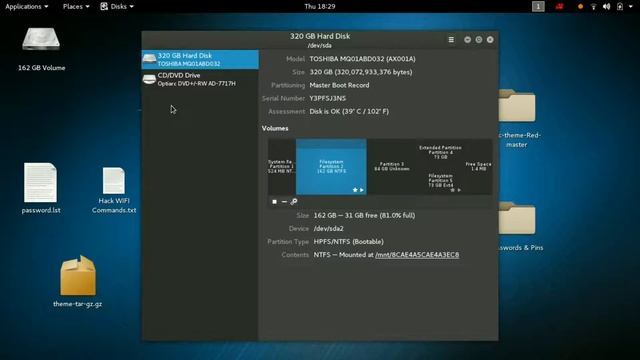Maximize the Disks window
The height and width of the screenshot is (360, 640).
click(479, 40)
